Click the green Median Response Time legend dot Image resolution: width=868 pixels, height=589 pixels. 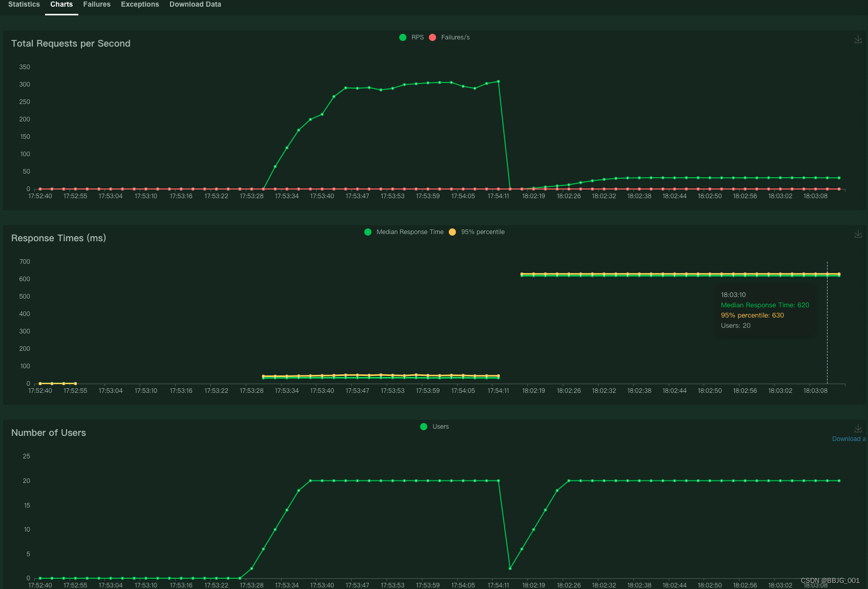[x=368, y=232]
